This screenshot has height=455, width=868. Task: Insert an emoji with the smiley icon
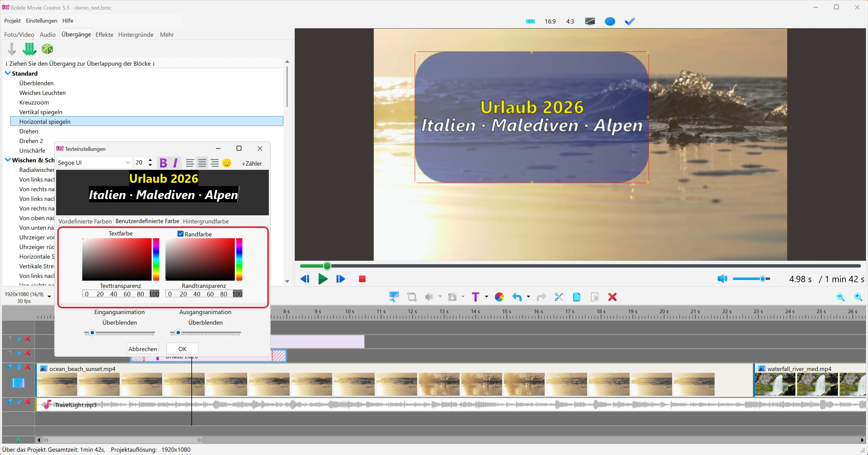pos(227,163)
